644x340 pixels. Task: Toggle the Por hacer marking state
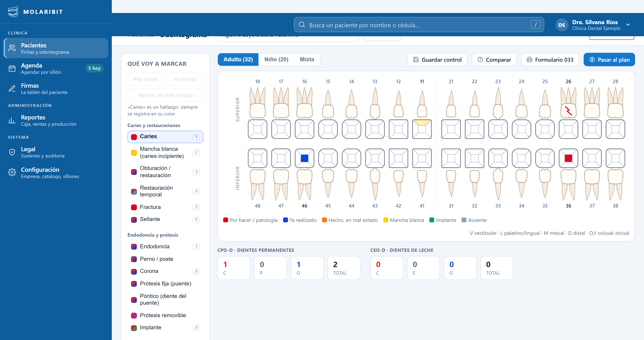tap(146, 79)
